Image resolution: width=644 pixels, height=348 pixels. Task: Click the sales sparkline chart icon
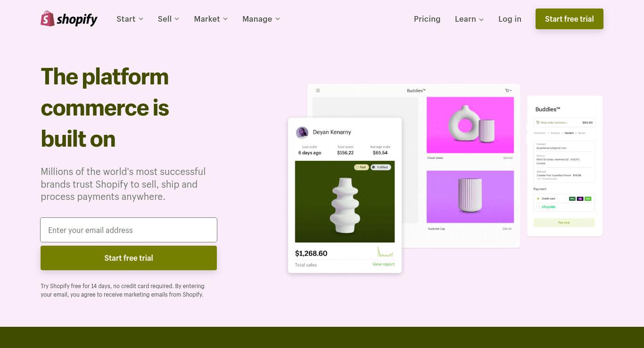[x=385, y=252]
